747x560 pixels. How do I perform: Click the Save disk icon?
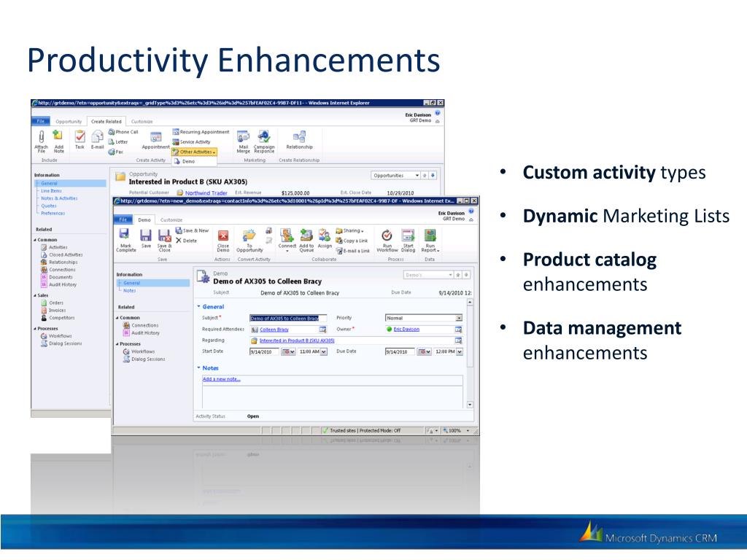(x=146, y=238)
